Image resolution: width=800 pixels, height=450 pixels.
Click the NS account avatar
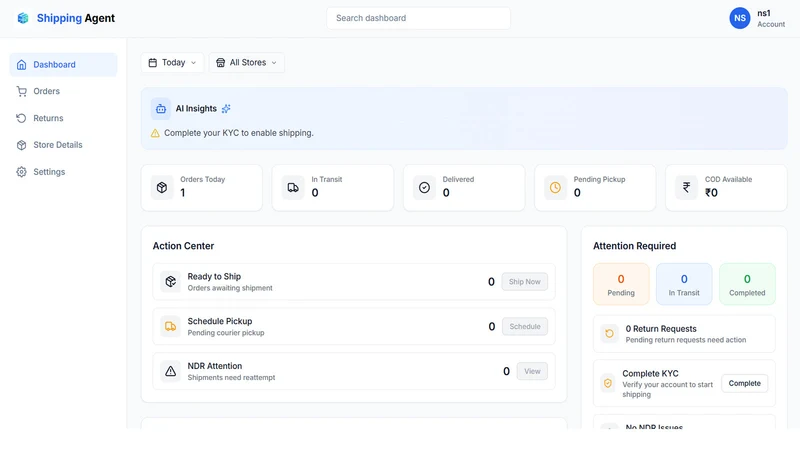coord(740,18)
